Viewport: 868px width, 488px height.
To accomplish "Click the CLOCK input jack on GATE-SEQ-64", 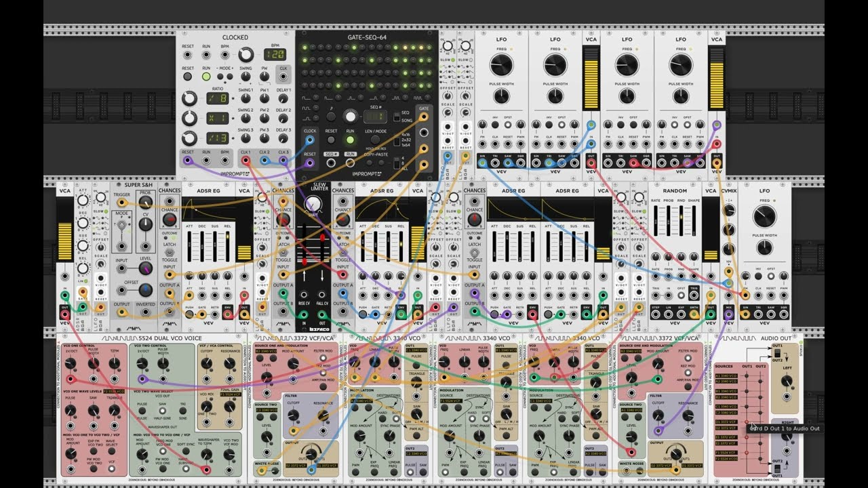I will coord(310,140).
